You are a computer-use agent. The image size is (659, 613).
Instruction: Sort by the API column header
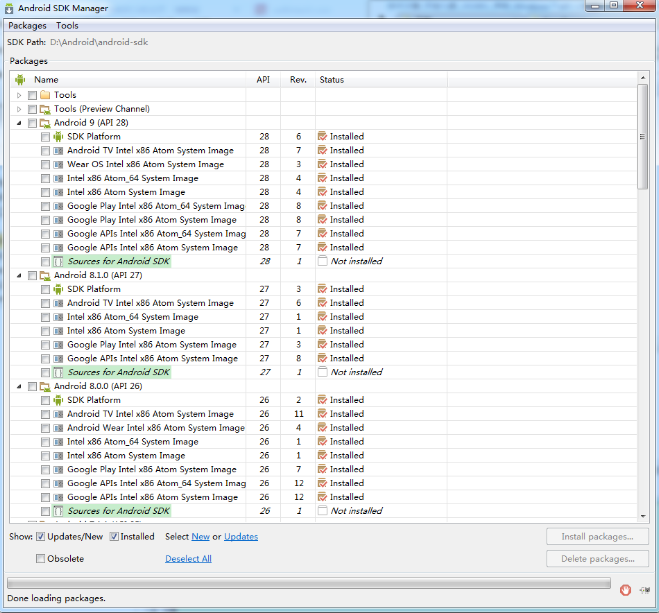pos(263,80)
